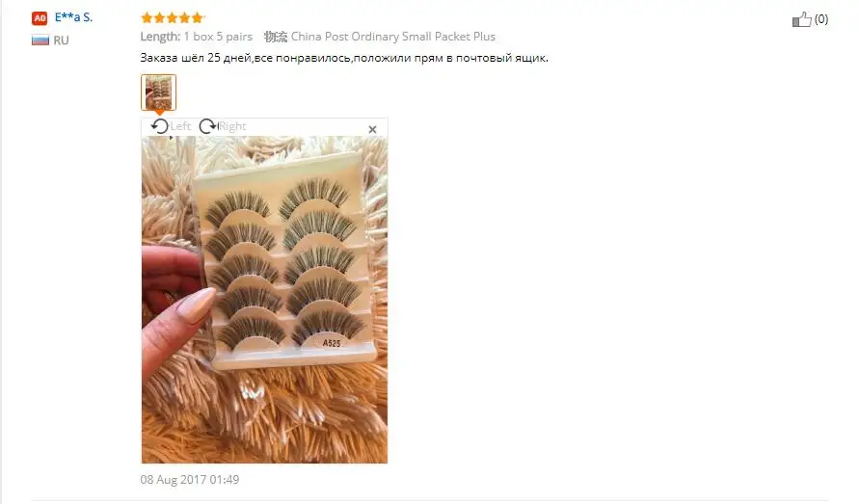Click the thumbs-up helpful icon
Image resolution: width=859 pixels, height=504 pixels.
click(x=801, y=19)
